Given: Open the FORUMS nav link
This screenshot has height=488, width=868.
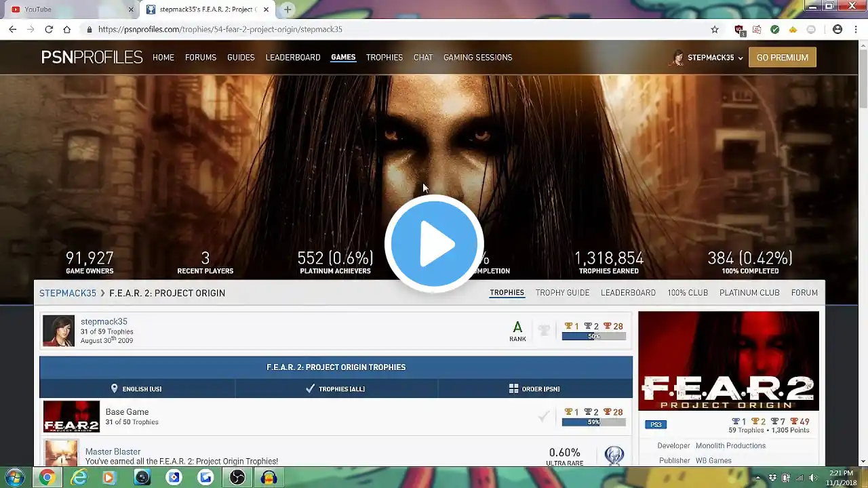Looking at the screenshot, I should [201, 58].
